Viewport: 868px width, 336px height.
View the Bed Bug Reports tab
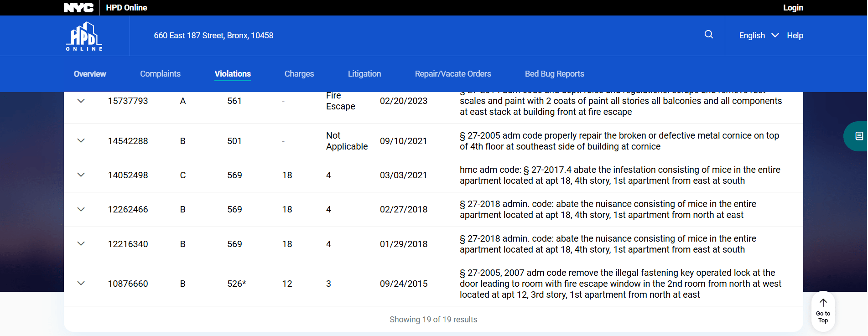tap(554, 74)
